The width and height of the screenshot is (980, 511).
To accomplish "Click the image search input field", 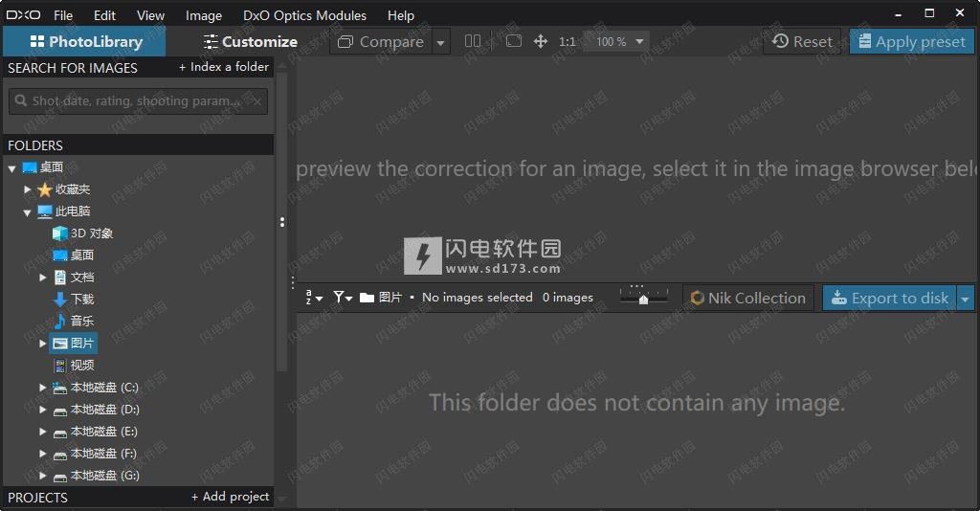I will point(138,101).
